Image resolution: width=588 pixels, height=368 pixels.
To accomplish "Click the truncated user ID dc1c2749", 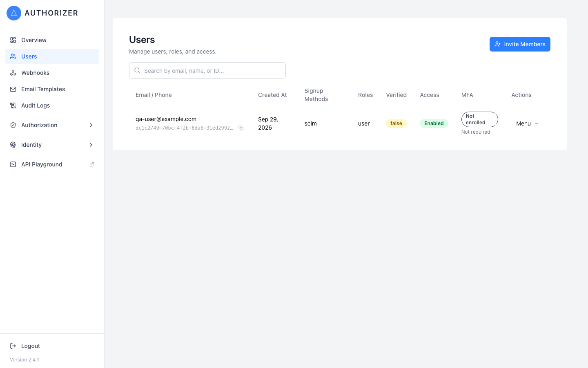I will [185, 128].
